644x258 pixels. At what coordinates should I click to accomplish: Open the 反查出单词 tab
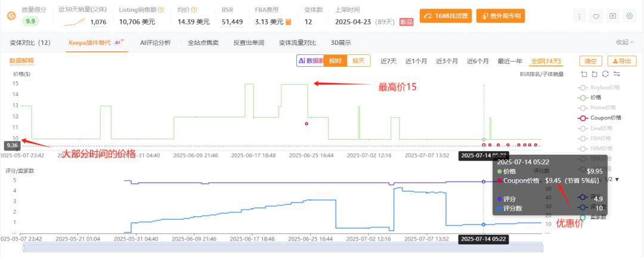[x=249, y=42]
